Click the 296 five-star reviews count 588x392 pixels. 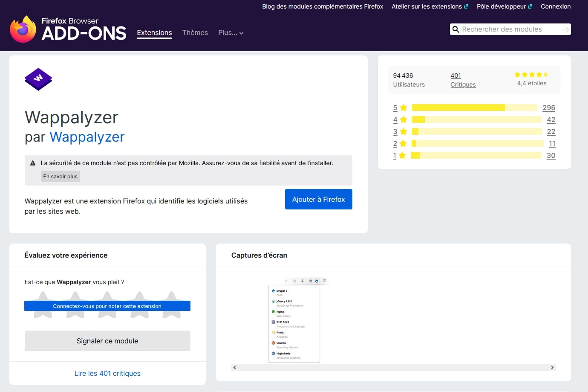(549, 107)
